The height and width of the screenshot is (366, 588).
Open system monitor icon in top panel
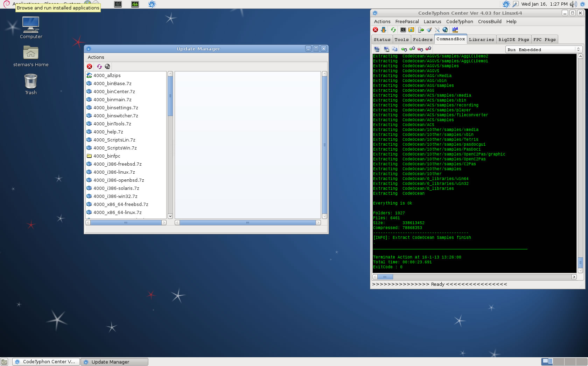click(135, 4)
